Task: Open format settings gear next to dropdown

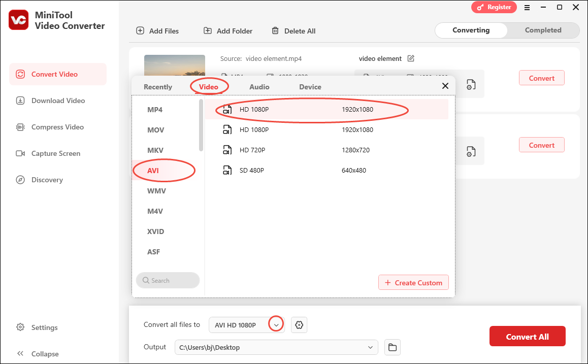Action: point(299,324)
